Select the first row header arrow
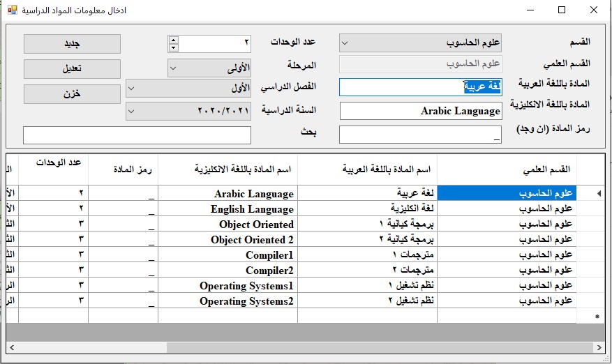This screenshot has width=612, height=364. pos(595,193)
